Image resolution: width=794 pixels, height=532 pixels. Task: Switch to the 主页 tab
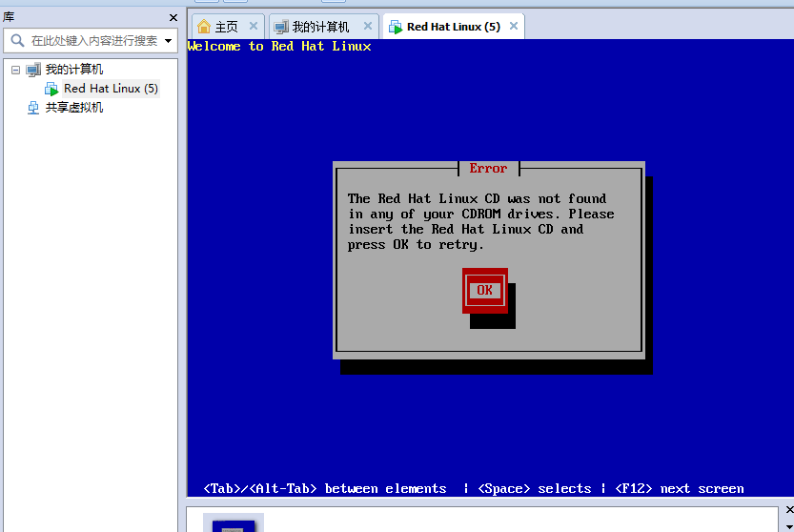point(226,27)
